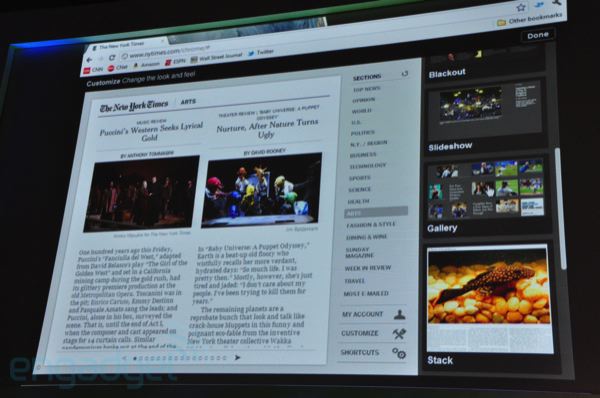Open the Puccini's Western Seeks Lyrical Gold headline
600x398 pixels.
tap(151, 132)
